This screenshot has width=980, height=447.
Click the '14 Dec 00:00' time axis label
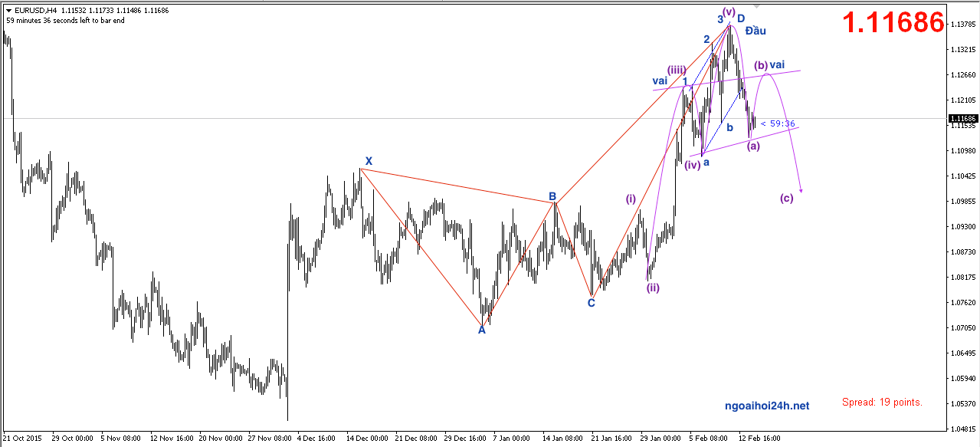368,439
